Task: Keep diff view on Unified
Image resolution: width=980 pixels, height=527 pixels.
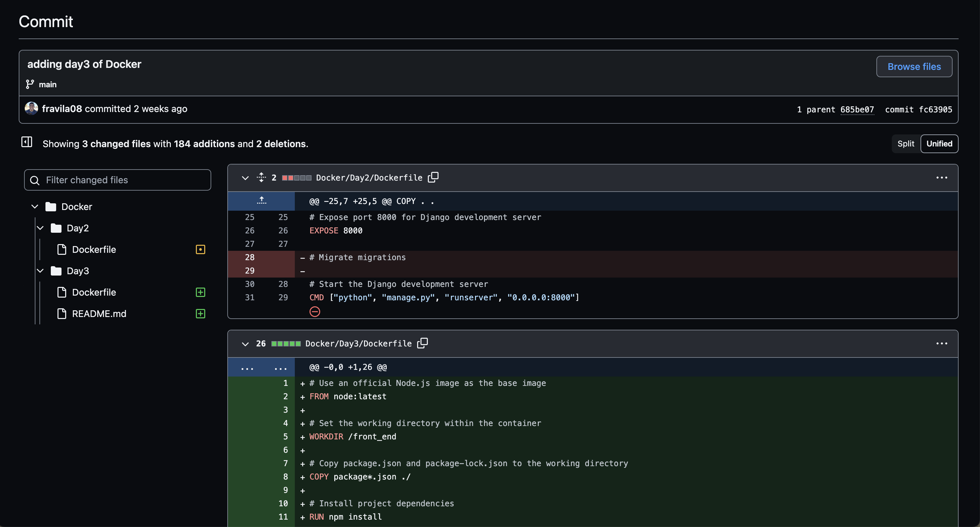Action: coord(939,143)
